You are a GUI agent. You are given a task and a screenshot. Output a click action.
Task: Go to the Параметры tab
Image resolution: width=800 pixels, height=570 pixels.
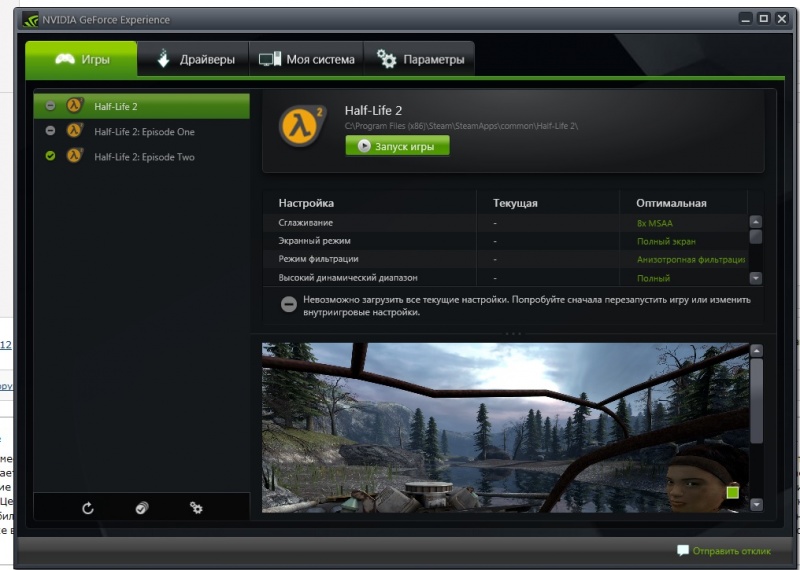pos(419,59)
